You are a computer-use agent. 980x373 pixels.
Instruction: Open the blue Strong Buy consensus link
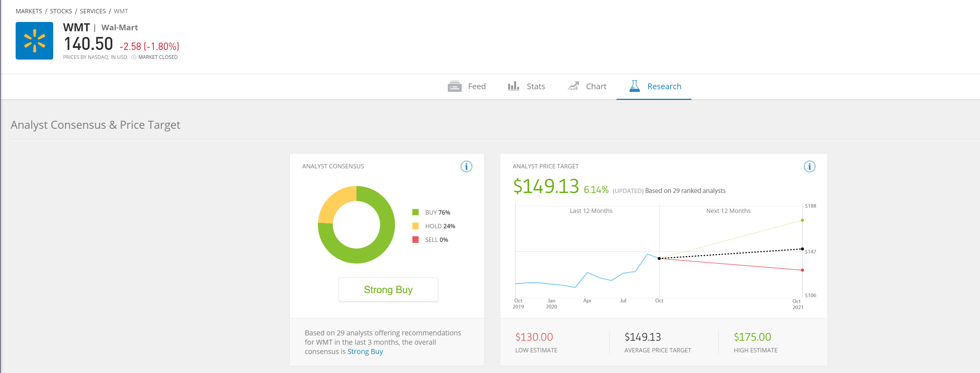pos(365,351)
